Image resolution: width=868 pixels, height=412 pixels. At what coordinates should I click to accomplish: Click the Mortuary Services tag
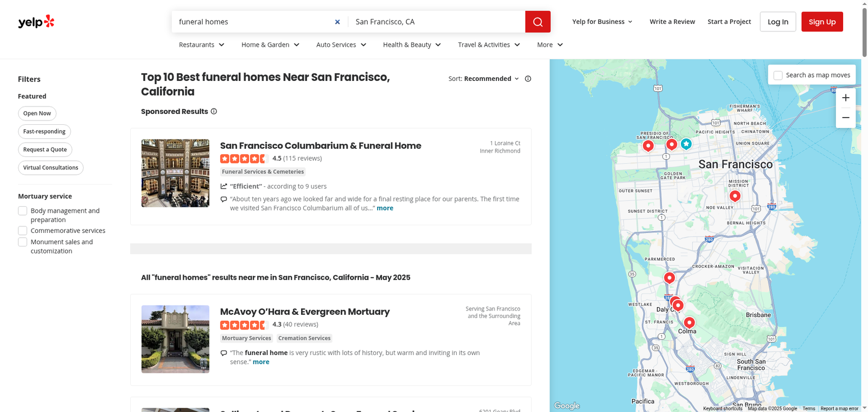coord(246,338)
